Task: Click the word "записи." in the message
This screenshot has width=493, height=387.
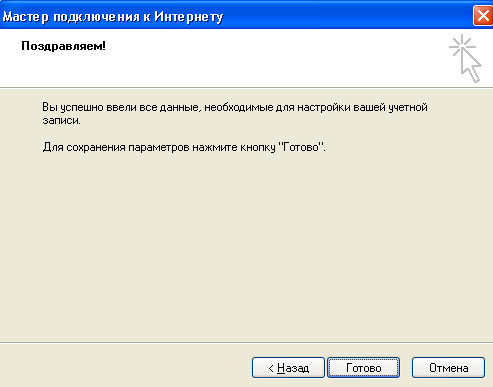Action: click(x=62, y=120)
